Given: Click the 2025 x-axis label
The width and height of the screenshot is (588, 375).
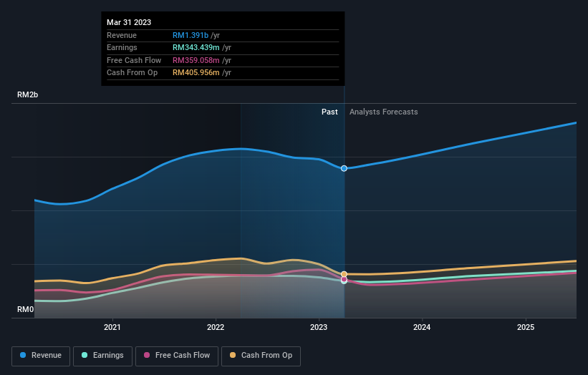Looking at the screenshot, I should pyautogui.click(x=526, y=328).
